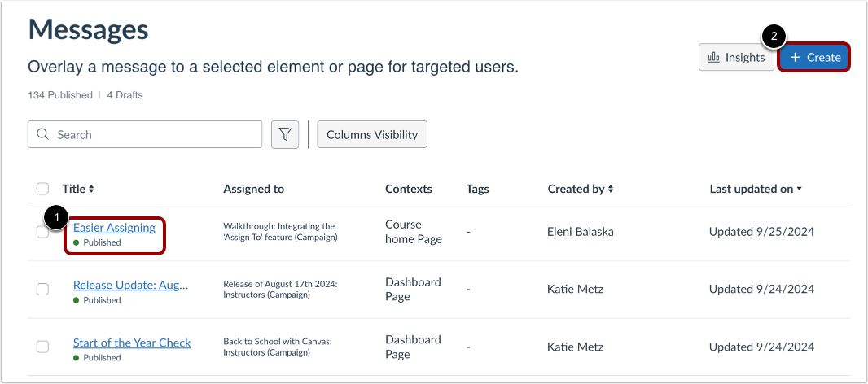Open Insights chart button
The image size is (868, 384).
pos(736,58)
